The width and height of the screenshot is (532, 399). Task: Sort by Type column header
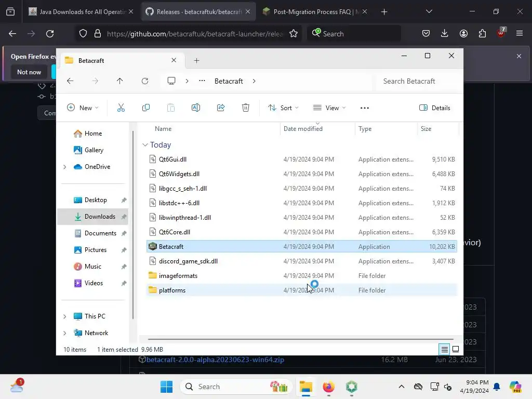[365, 129]
